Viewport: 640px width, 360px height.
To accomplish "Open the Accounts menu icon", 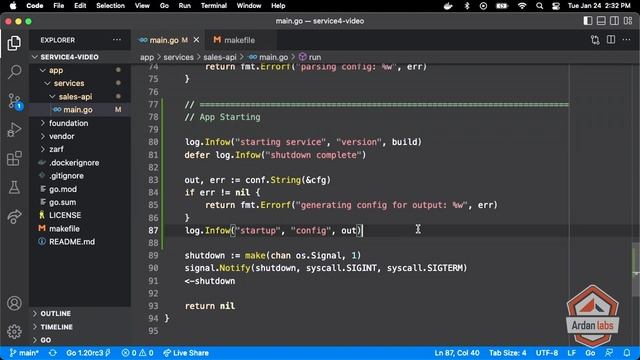I will tap(14, 303).
